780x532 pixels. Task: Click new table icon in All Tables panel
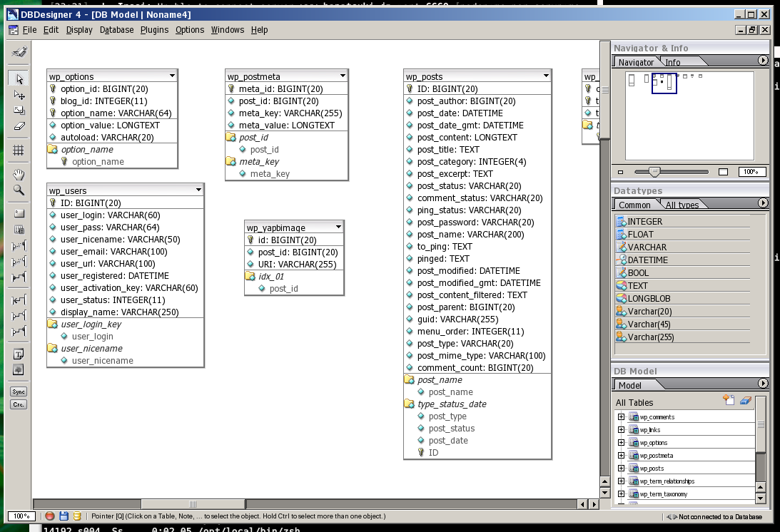coord(729,401)
